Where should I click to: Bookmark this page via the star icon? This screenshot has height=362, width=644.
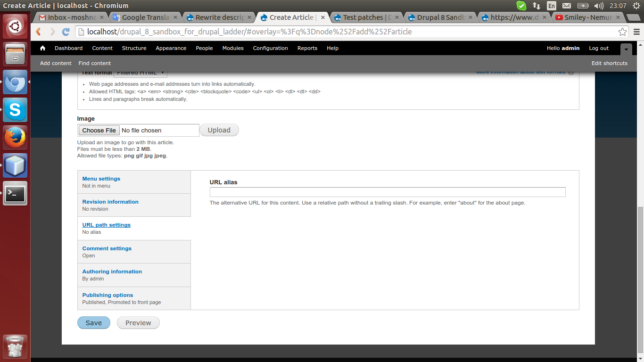pos(623,31)
